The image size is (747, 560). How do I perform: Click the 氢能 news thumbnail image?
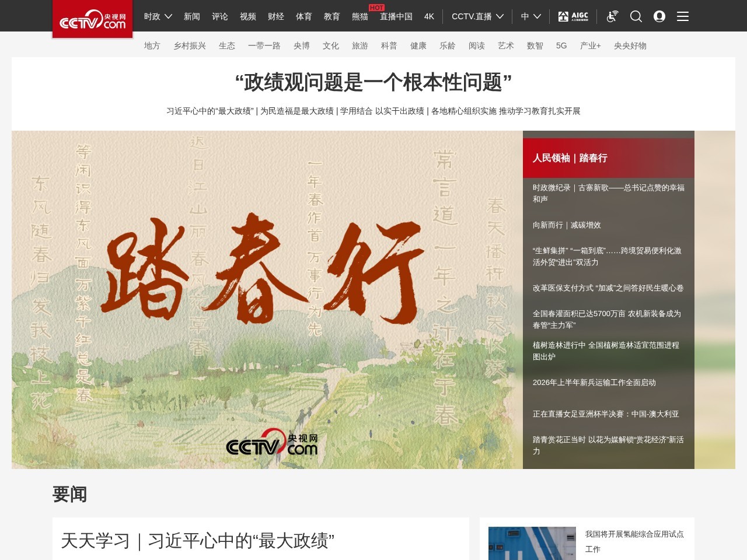point(532,543)
